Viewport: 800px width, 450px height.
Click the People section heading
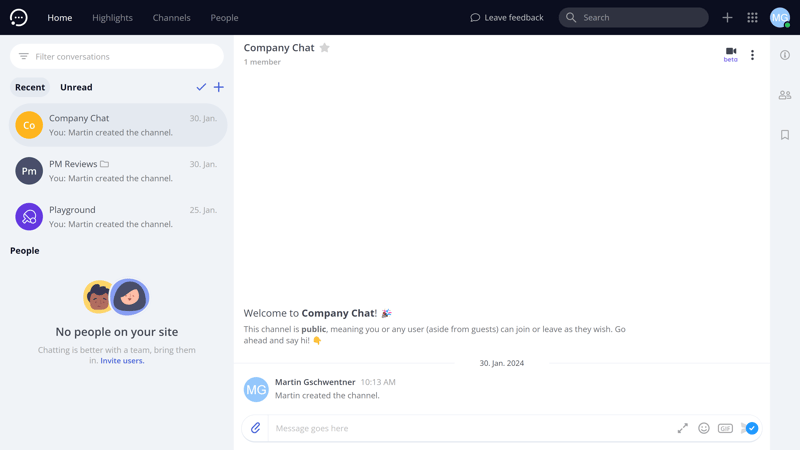24,251
